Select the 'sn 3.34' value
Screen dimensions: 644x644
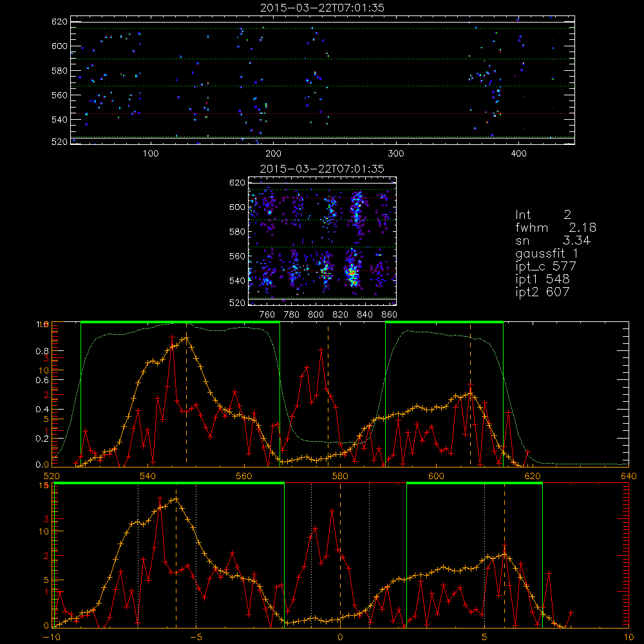[553, 240]
